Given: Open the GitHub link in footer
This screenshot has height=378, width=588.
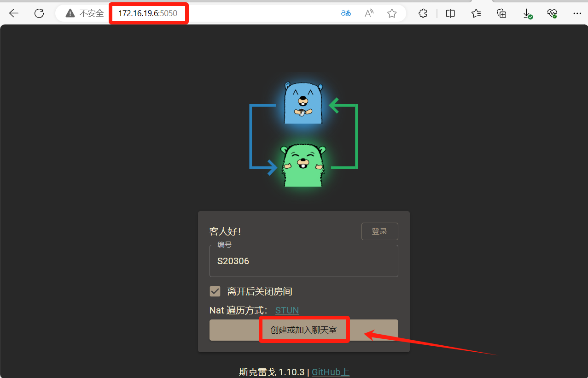Looking at the screenshot, I should (331, 372).
